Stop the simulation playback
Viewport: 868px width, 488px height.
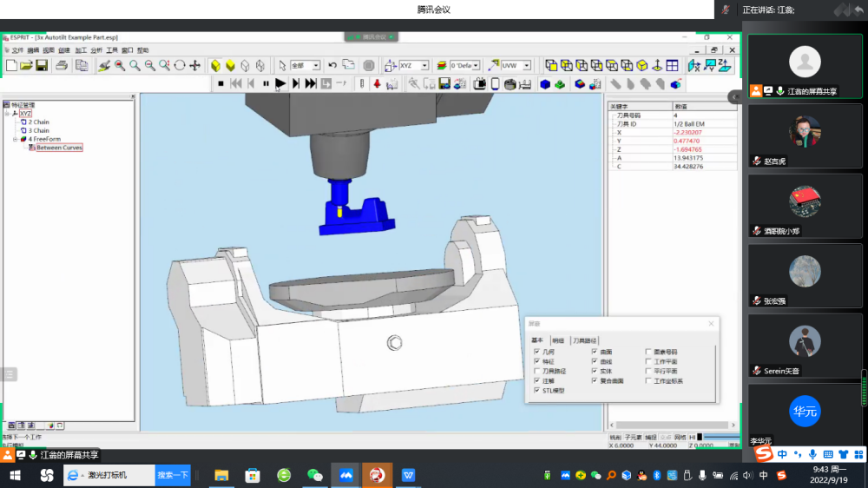pyautogui.click(x=220, y=83)
